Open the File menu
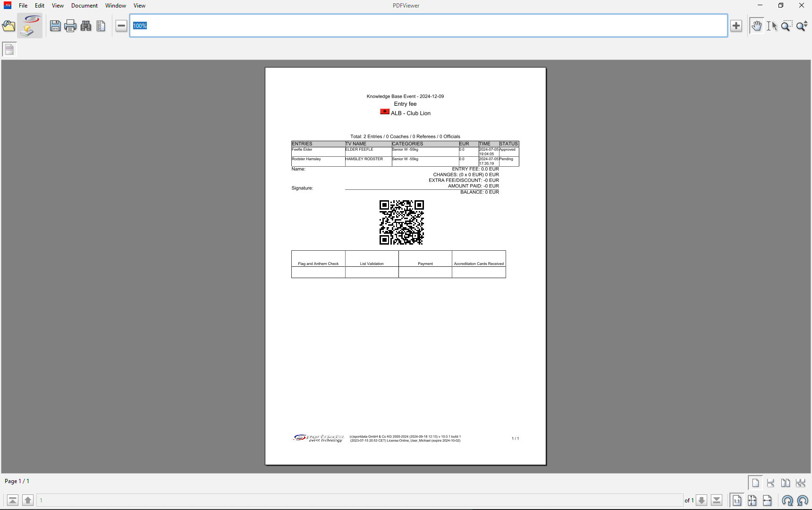 coord(23,6)
